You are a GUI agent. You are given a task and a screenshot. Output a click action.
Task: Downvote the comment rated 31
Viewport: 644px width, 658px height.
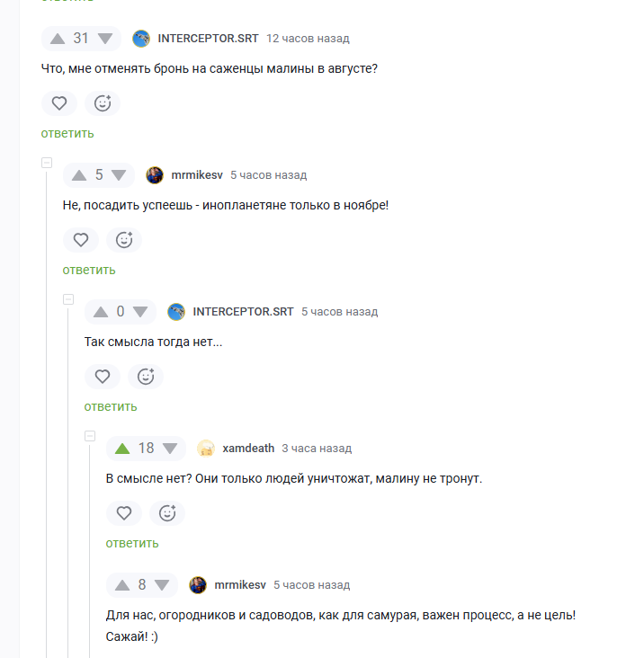(105, 39)
